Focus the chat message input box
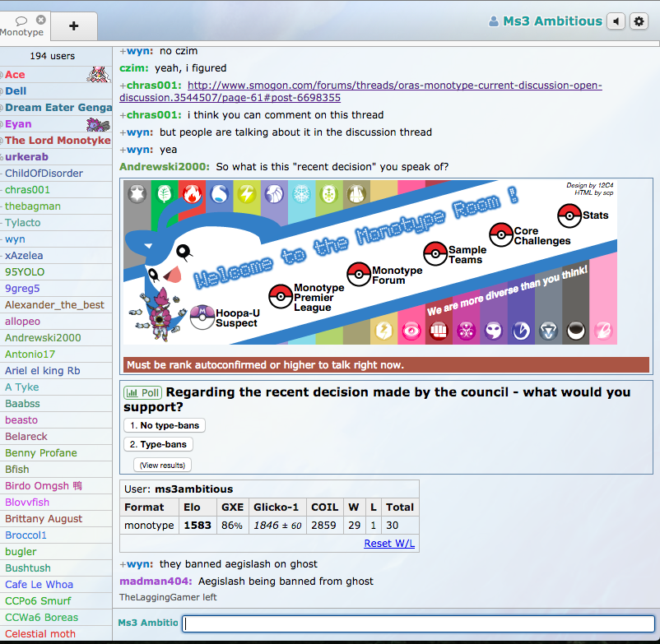Screen dimensions: 660x644 [418, 623]
